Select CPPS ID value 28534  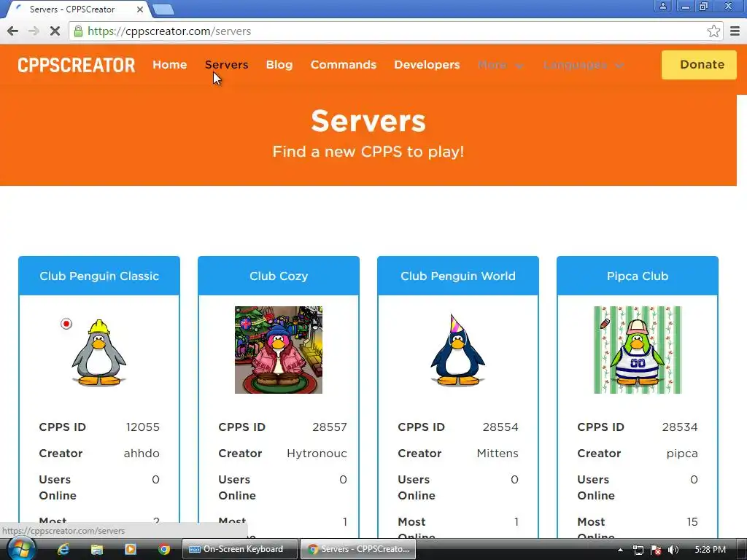pyautogui.click(x=680, y=427)
